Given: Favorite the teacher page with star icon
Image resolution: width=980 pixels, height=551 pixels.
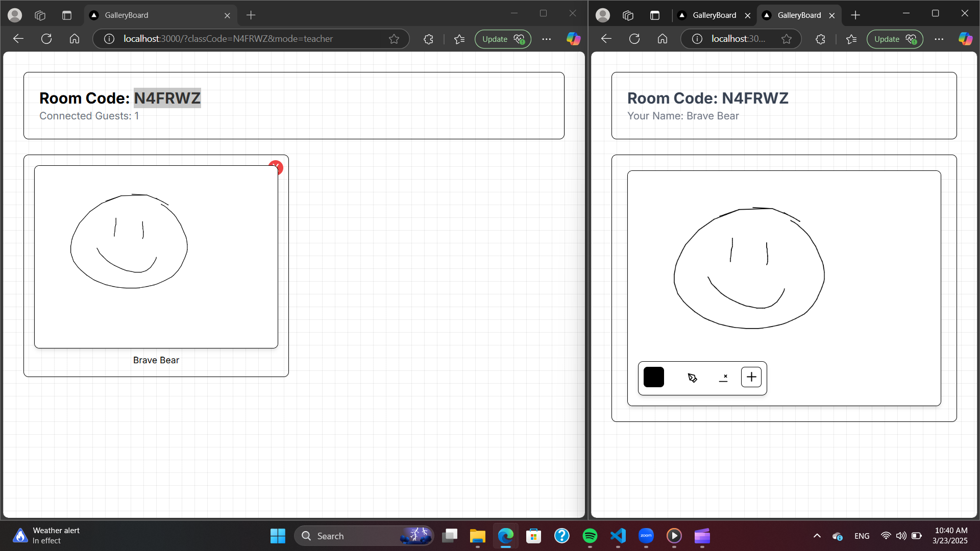Looking at the screenshot, I should tap(394, 39).
